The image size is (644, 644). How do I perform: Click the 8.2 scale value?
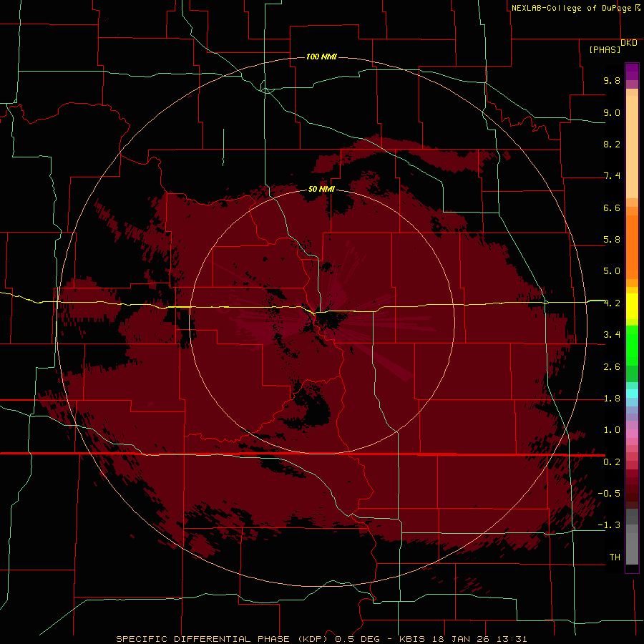tap(612, 144)
